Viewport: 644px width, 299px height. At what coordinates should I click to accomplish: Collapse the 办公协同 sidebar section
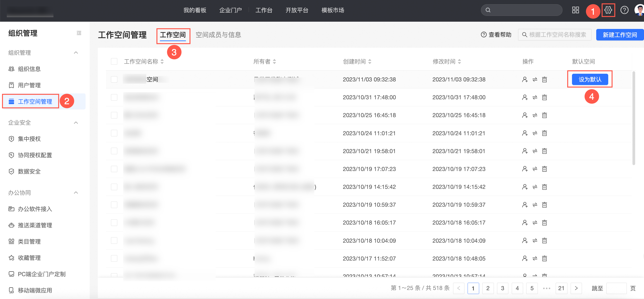click(76, 193)
